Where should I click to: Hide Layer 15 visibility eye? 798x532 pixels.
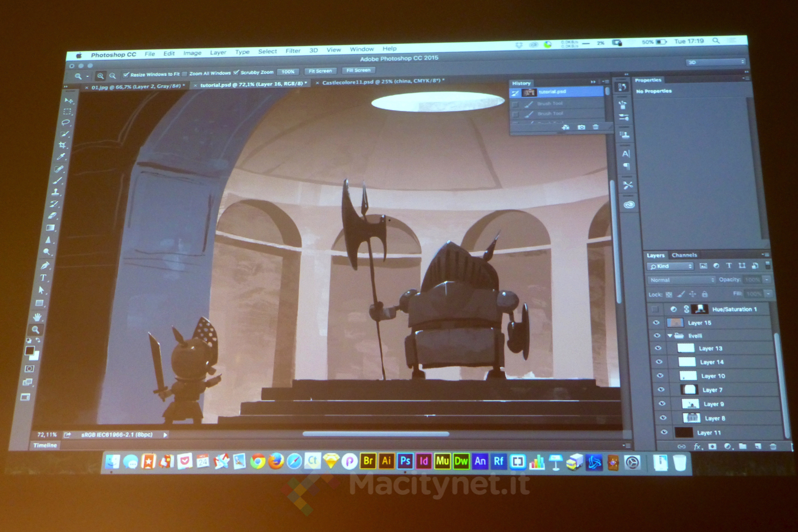point(656,323)
